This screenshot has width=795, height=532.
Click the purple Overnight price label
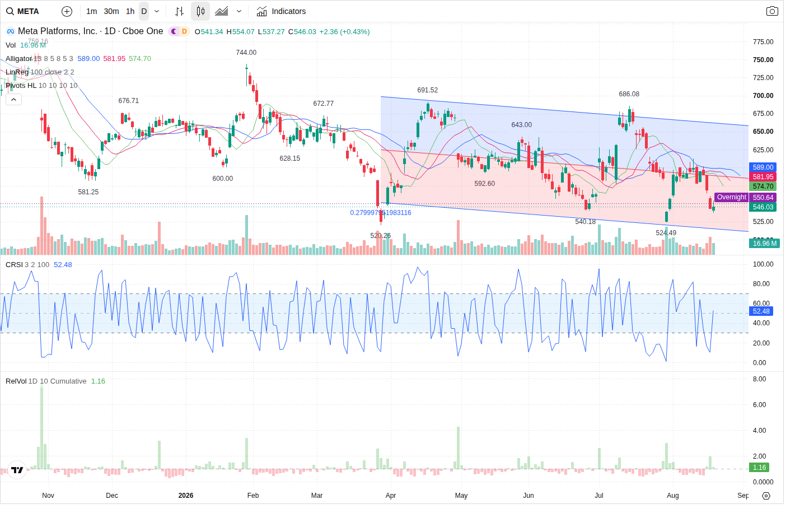point(732,197)
